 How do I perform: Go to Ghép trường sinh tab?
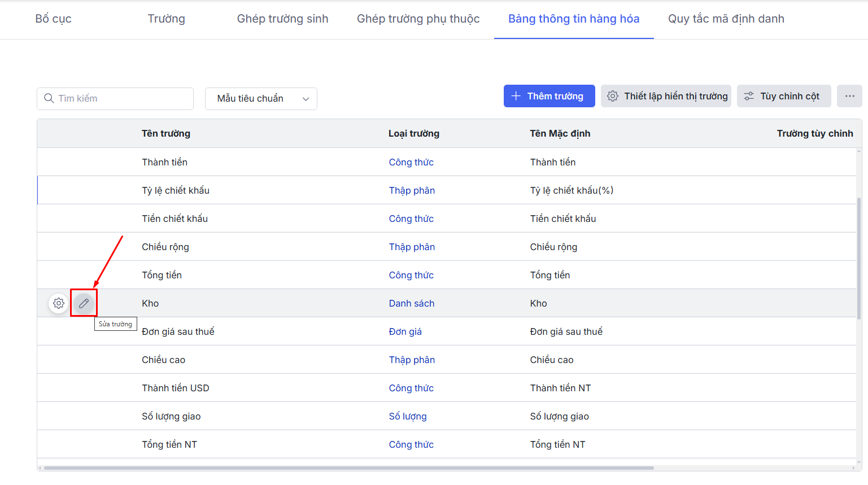tap(282, 19)
